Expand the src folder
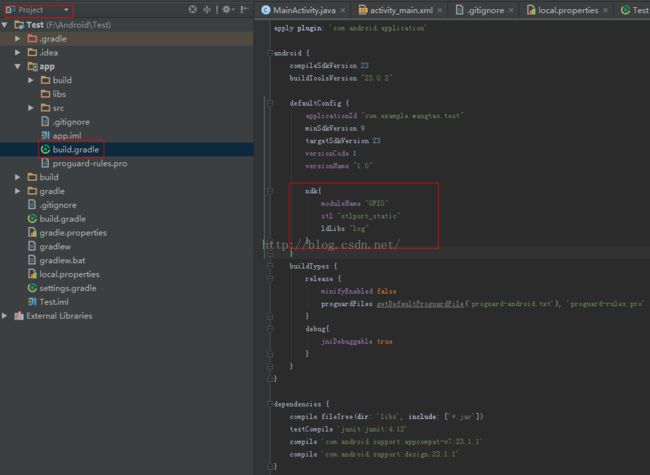Viewport: 650px width, 475px height. point(31,108)
